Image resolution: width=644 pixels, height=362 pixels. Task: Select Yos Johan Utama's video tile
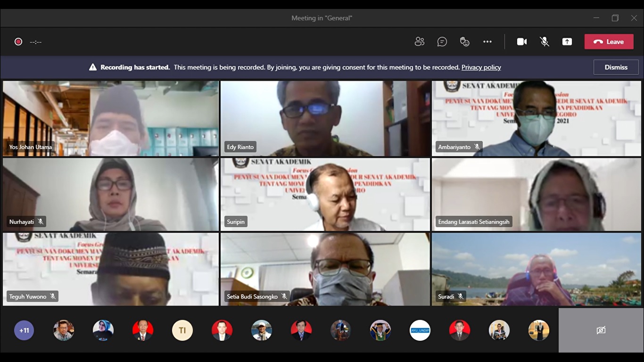click(110, 118)
